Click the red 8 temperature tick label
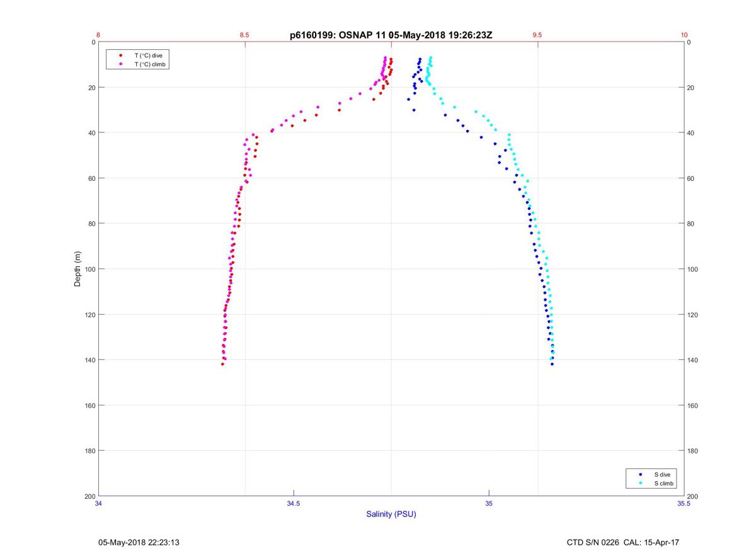The height and width of the screenshot is (558, 756). point(98,35)
